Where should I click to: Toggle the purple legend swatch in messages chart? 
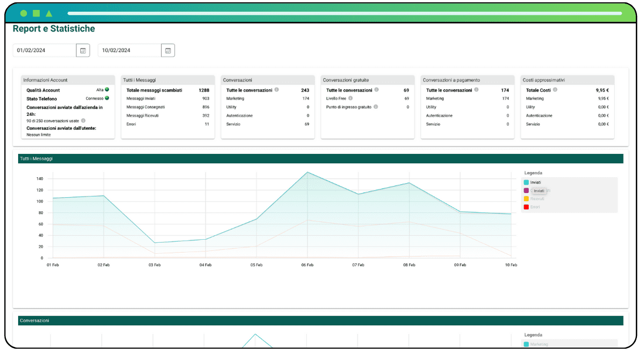tap(526, 191)
